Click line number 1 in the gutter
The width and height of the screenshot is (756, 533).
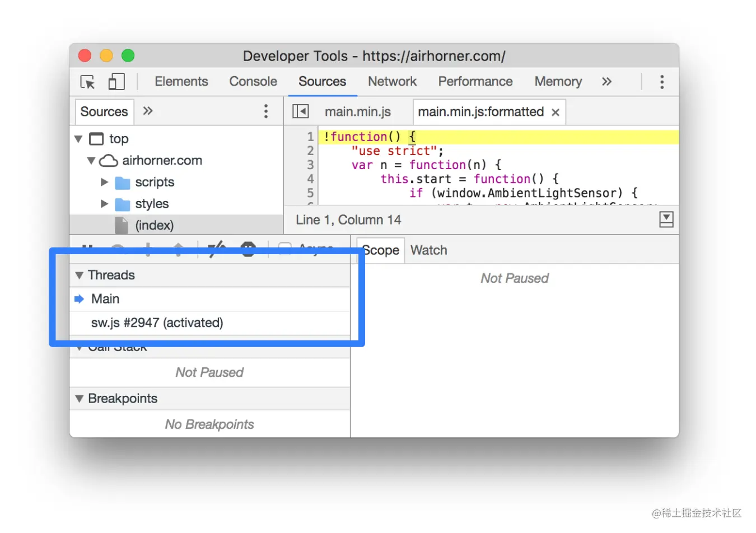coord(310,137)
